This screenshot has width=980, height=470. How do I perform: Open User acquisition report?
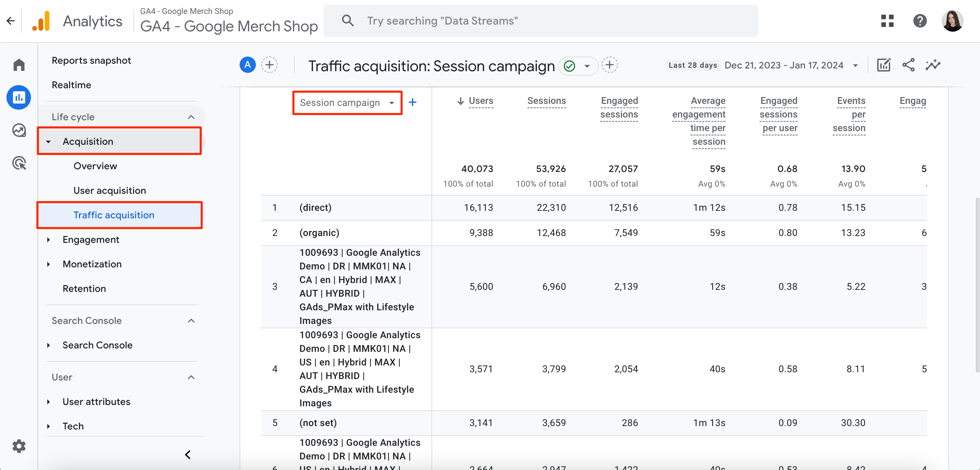pyautogui.click(x=110, y=190)
